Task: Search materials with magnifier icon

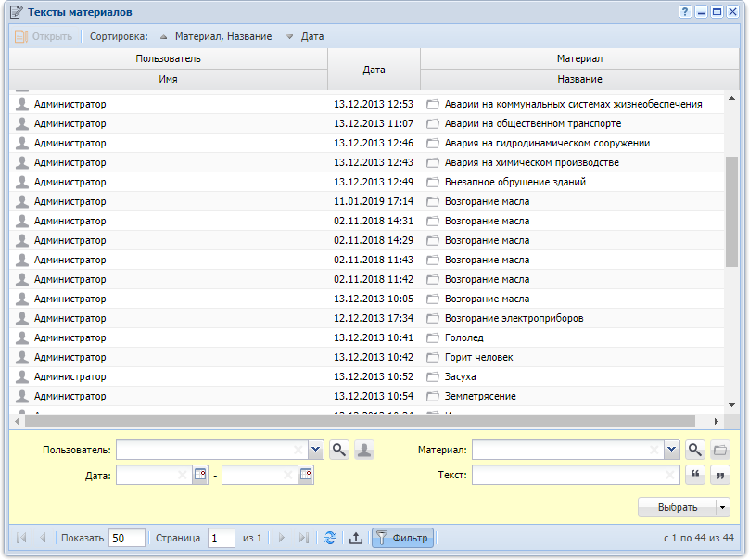Action: pyautogui.click(x=695, y=450)
